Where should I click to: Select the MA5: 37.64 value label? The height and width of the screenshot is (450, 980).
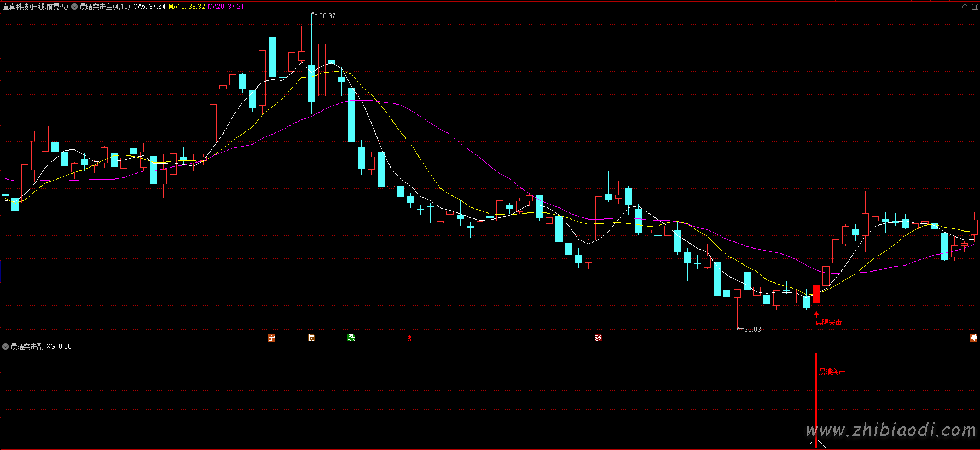click(149, 7)
